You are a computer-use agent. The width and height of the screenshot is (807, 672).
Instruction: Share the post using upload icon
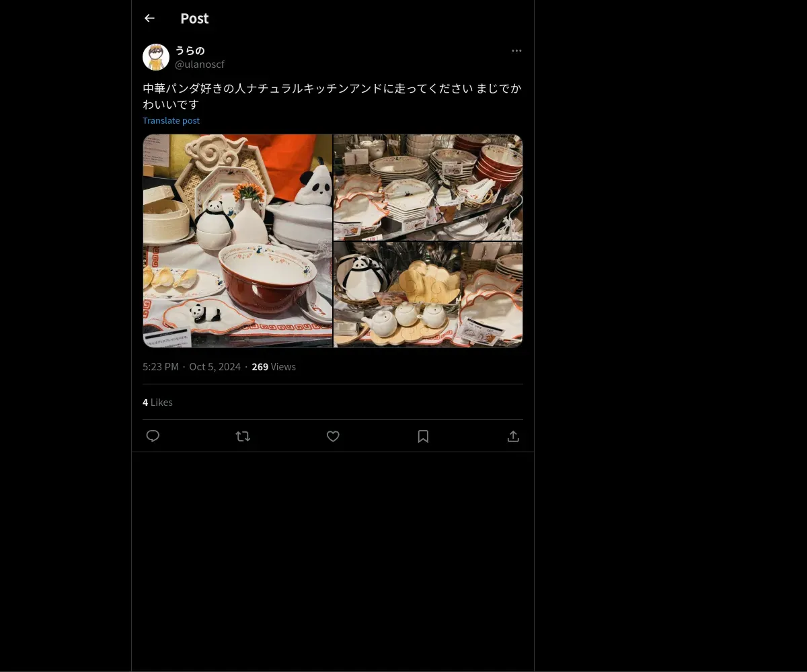pos(513,436)
